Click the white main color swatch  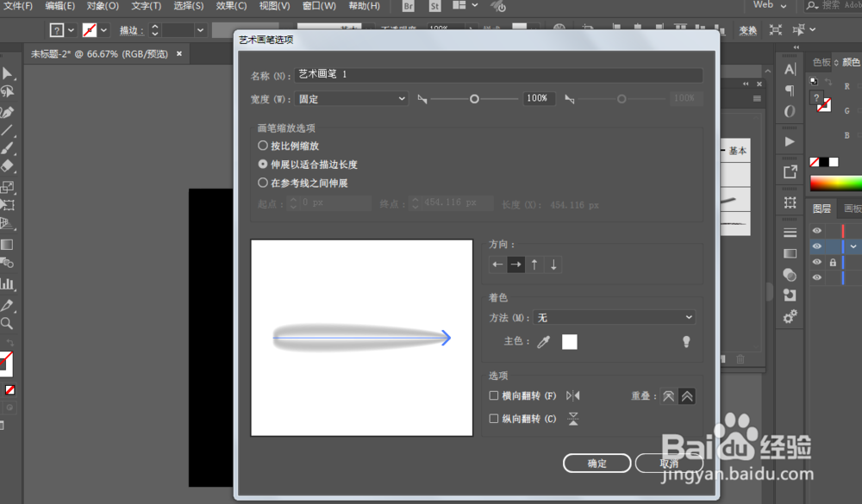pyautogui.click(x=570, y=342)
